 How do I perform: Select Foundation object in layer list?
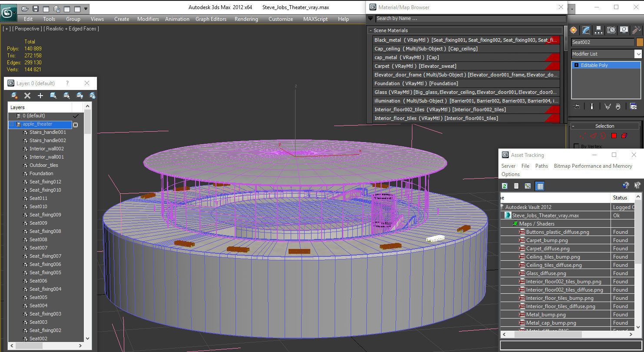pyautogui.click(x=41, y=173)
